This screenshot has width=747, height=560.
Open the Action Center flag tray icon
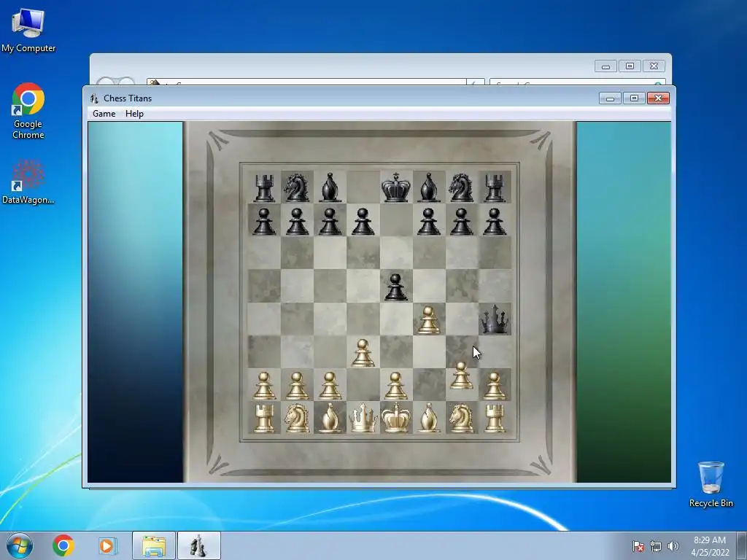click(638, 546)
